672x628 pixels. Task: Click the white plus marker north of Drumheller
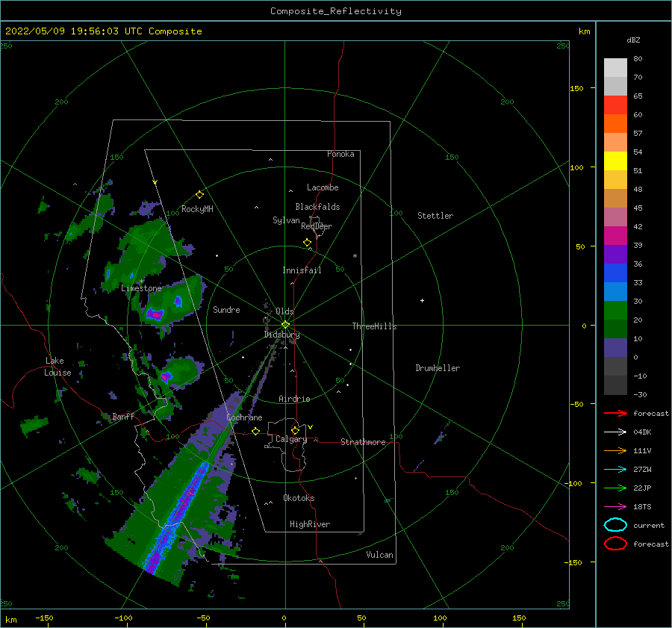[x=422, y=300]
